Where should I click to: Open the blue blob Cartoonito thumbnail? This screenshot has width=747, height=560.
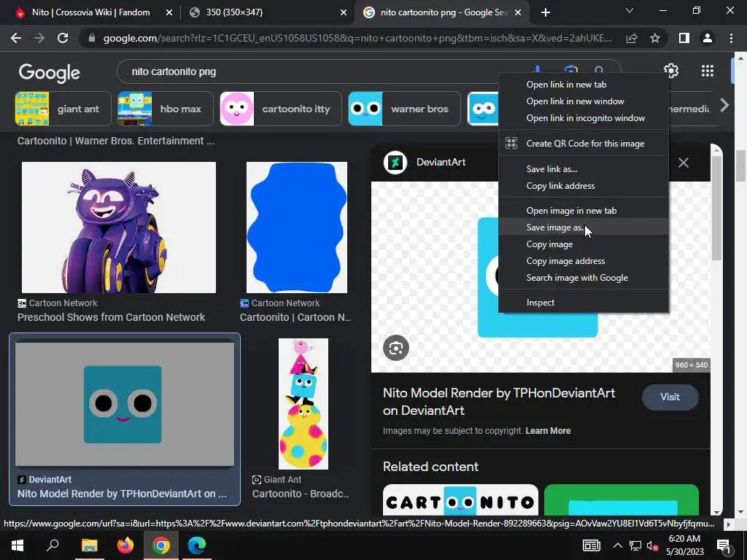click(297, 227)
